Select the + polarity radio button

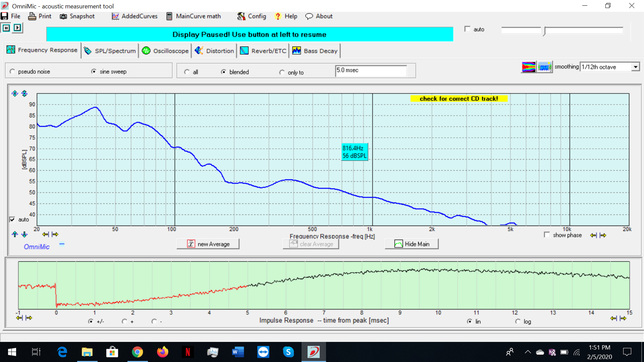124,321
